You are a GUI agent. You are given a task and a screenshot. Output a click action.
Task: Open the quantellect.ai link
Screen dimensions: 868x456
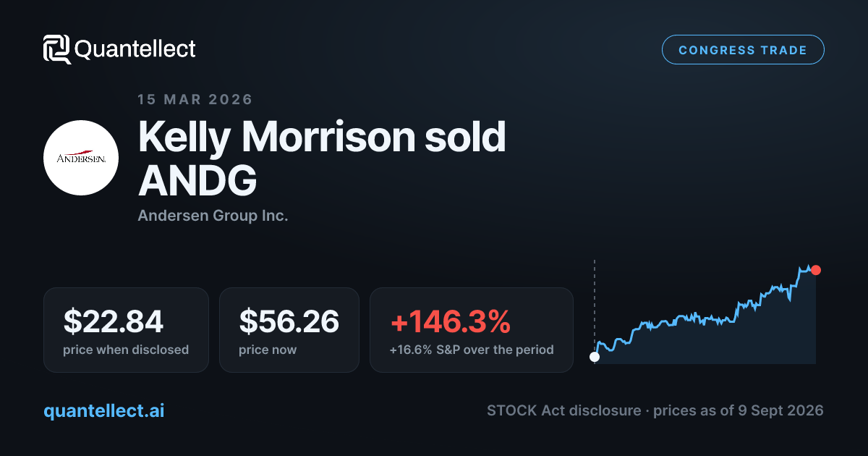point(103,410)
